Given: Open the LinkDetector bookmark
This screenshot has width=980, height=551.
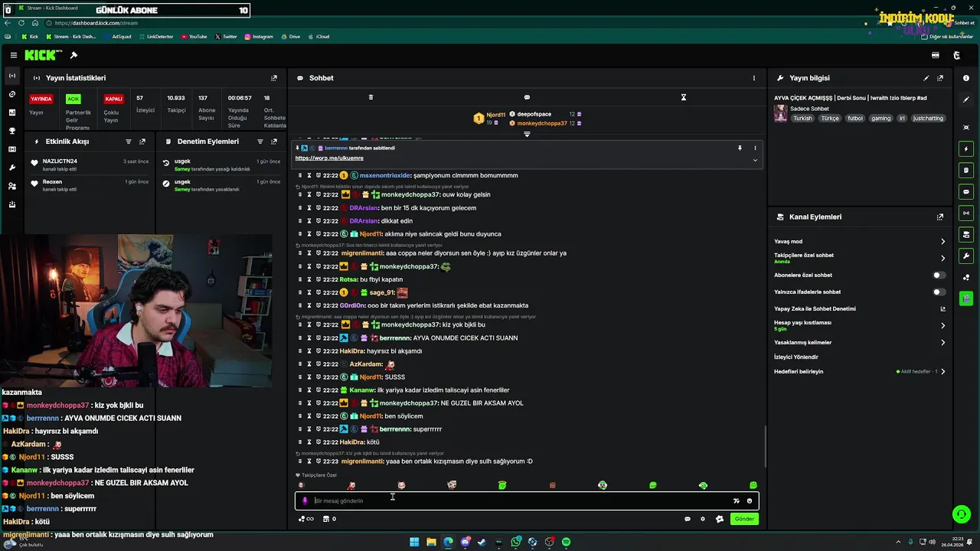Looking at the screenshot, I should tap(156, 37).
